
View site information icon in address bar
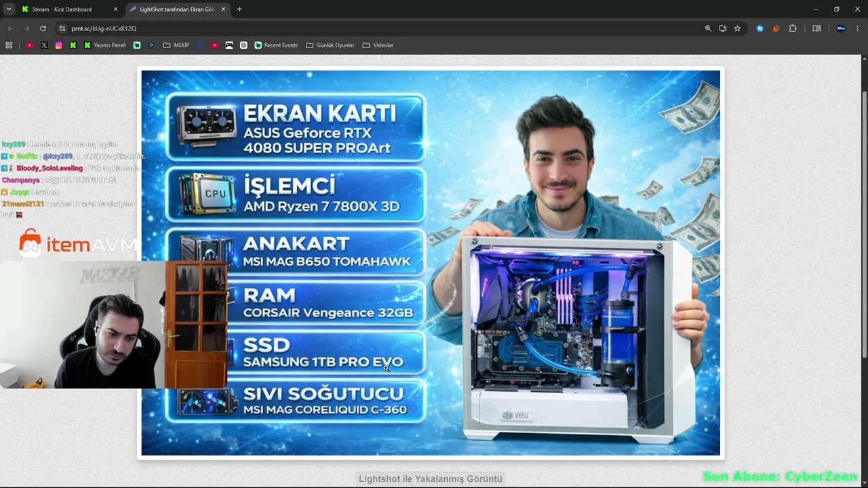62,28
